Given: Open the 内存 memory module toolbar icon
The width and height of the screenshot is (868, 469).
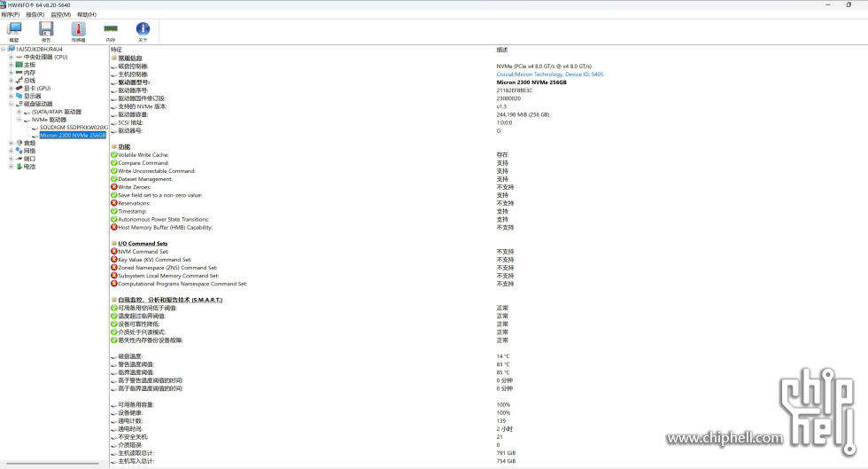Looking at the screenshot, I should 111,32.
